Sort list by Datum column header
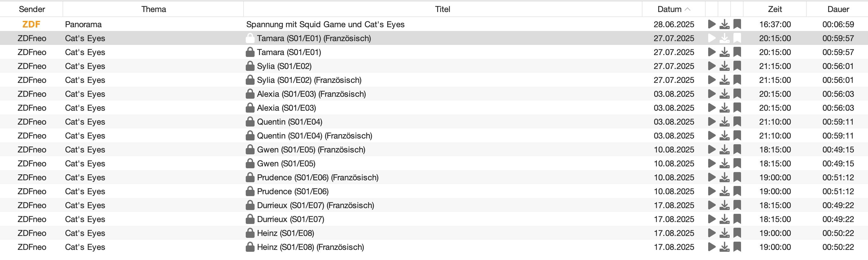Image resolution: width=868 pixels, height=260 pixels. [673, 9]
